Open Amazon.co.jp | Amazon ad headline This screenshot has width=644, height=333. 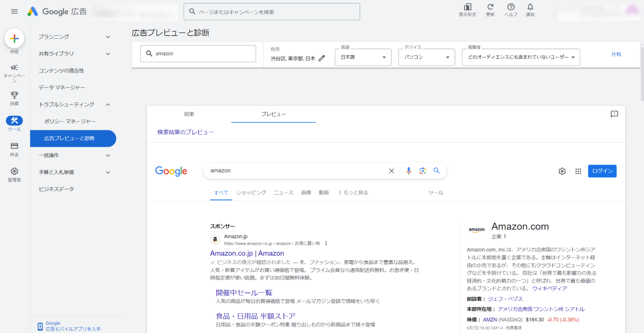pyautogui.click(x=247, y=253)
